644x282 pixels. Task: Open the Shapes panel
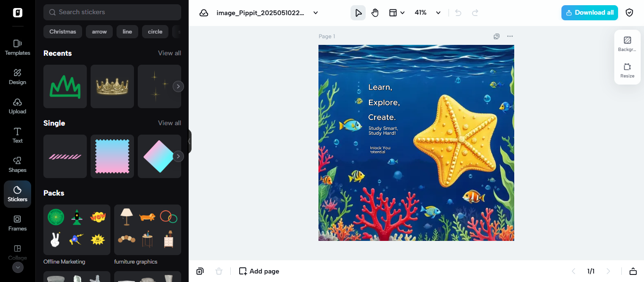click(17, 164)
